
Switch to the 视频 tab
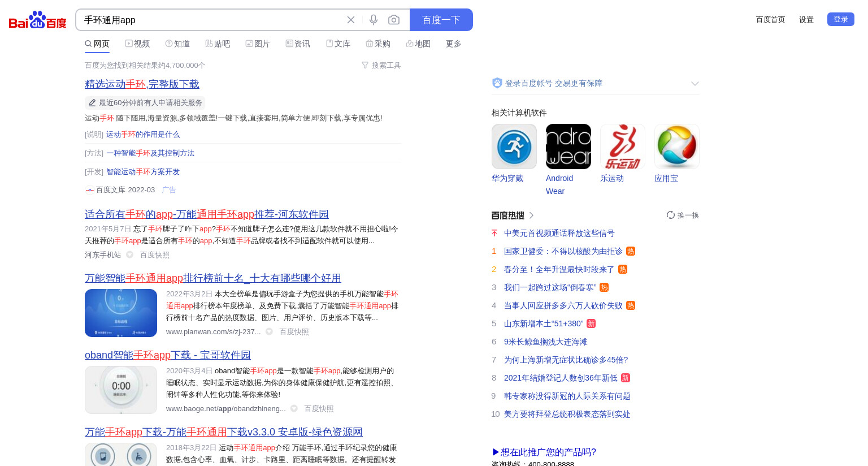click(137, 44)
